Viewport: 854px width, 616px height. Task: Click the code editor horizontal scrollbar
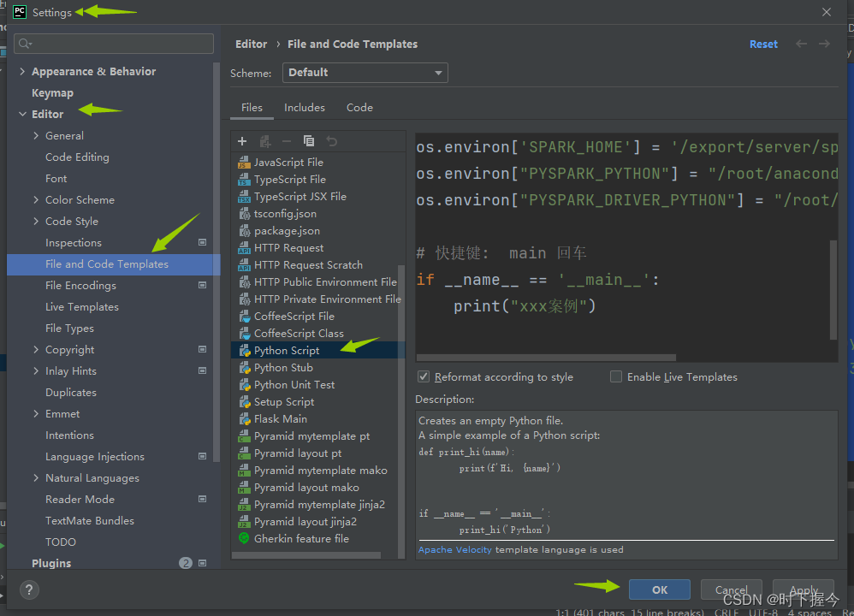click(546, 358)
